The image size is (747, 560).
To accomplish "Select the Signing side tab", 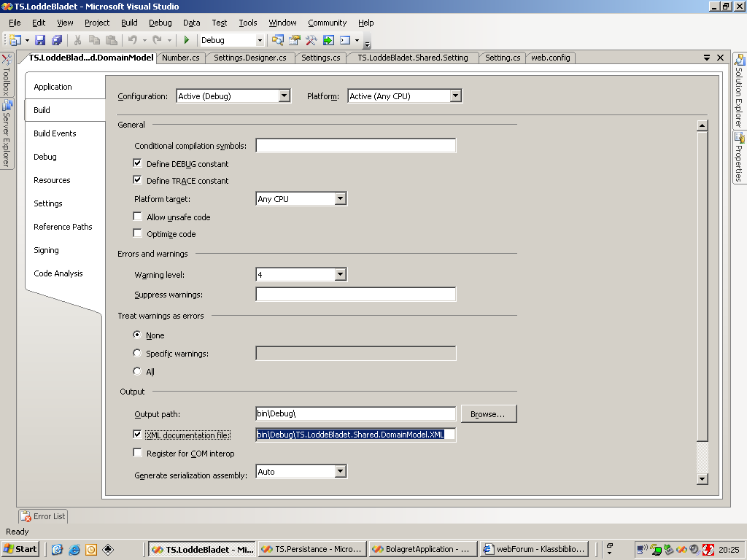I will [46, 250].
